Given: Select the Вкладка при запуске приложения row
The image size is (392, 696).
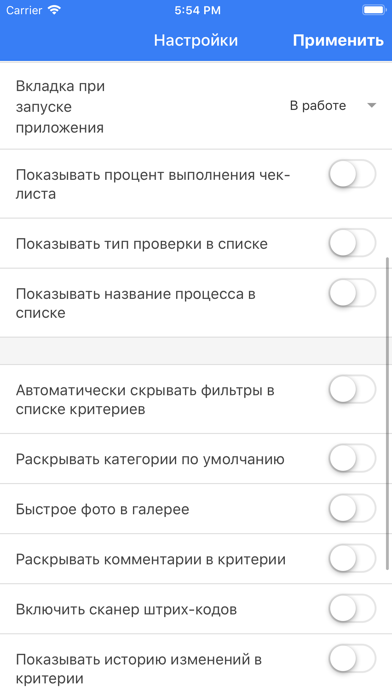Looking at the screenshot, I should (x=196, y=107).
